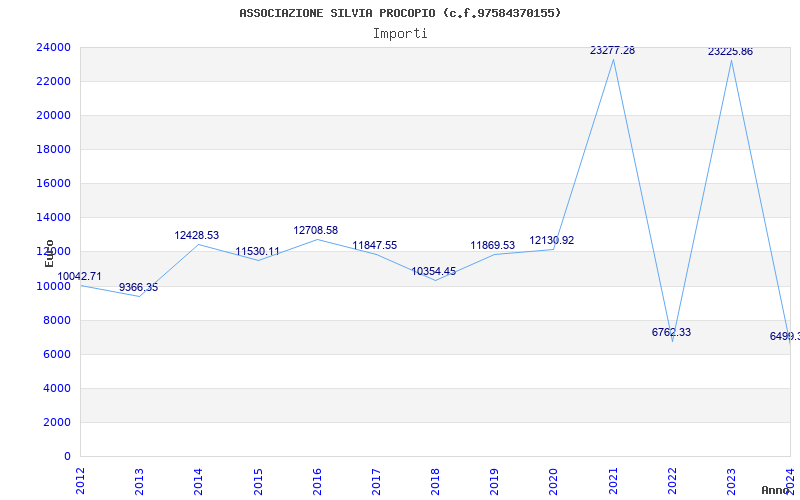Click y-axis value 8000
800x500 pixels.
tap(56, 320)
